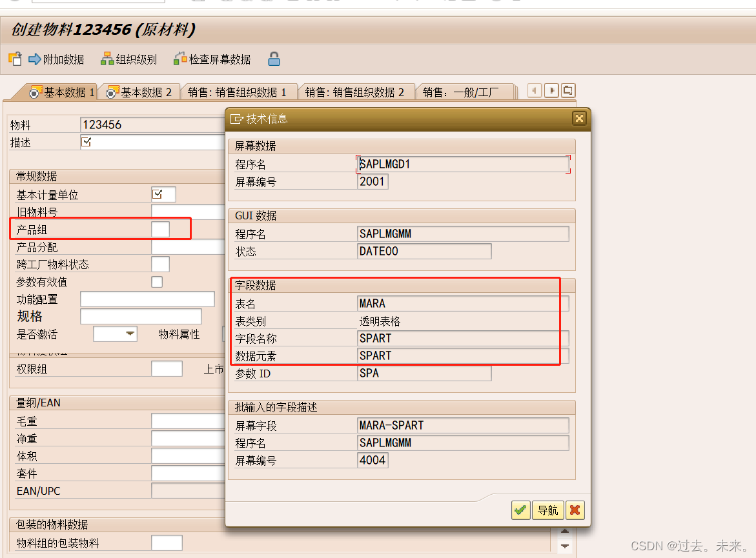Click the 导航 navigate button
This screenshot has width=756, height=558.
pos(547,510)
